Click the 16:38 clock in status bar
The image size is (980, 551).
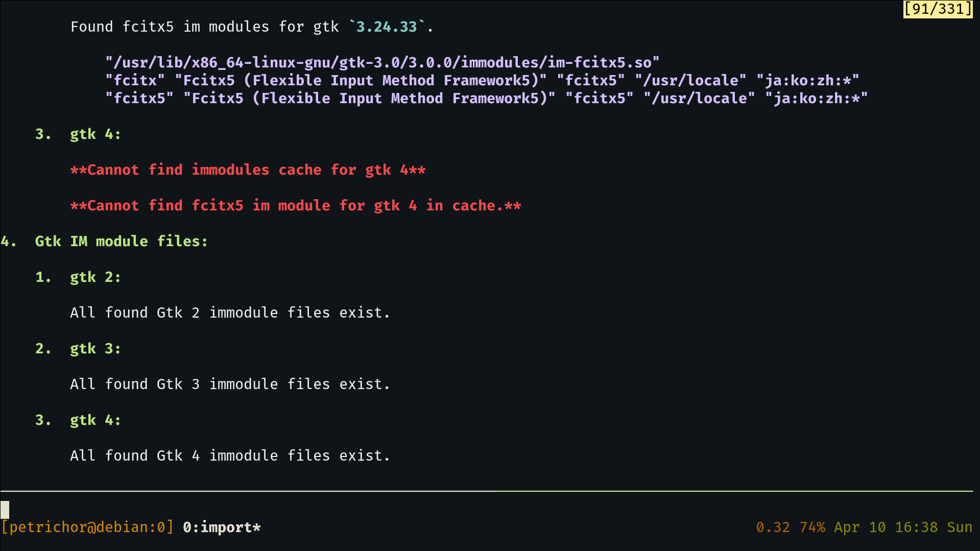[x=916, y=527]
